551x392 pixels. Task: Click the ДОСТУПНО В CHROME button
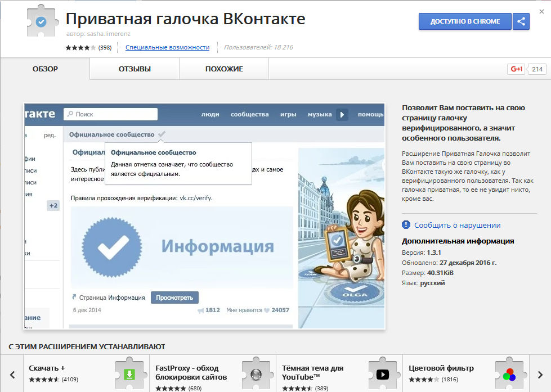point(465,21)
